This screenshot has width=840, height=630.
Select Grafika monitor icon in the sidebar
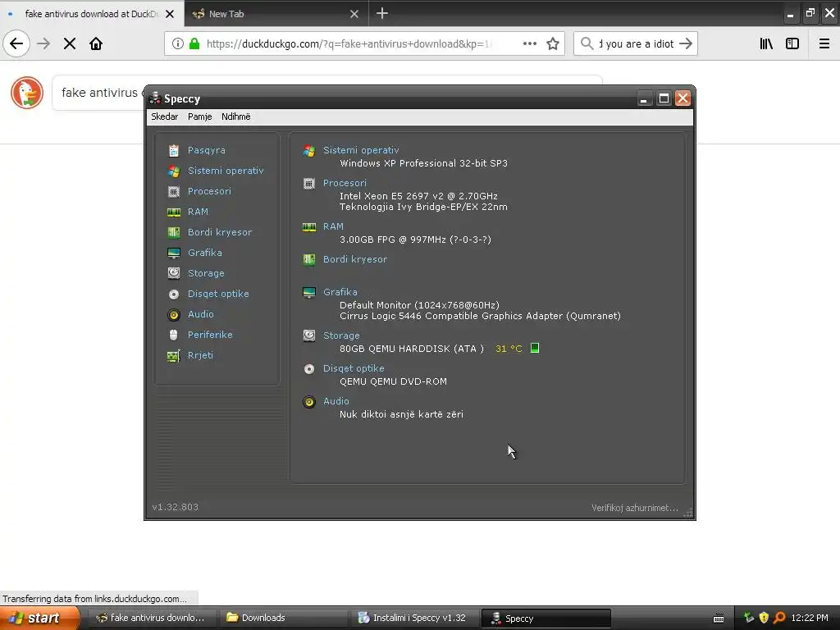[174, 253]
